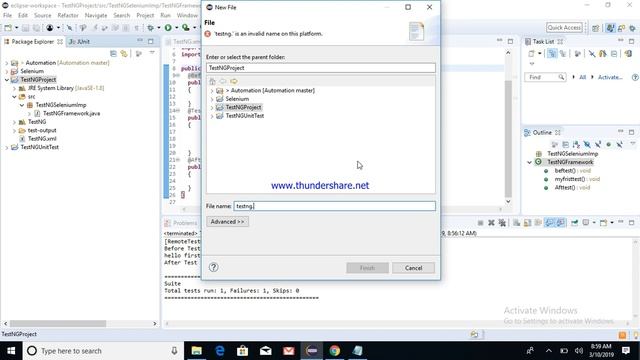Click Go Into Selected Resource arrow in dialog

[x=233, y=81]
